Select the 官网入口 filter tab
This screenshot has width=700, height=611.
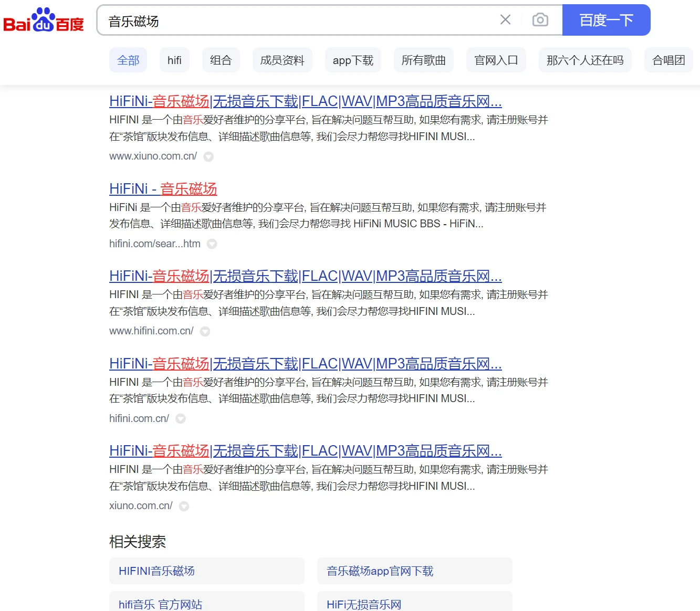tap(496, 60)
